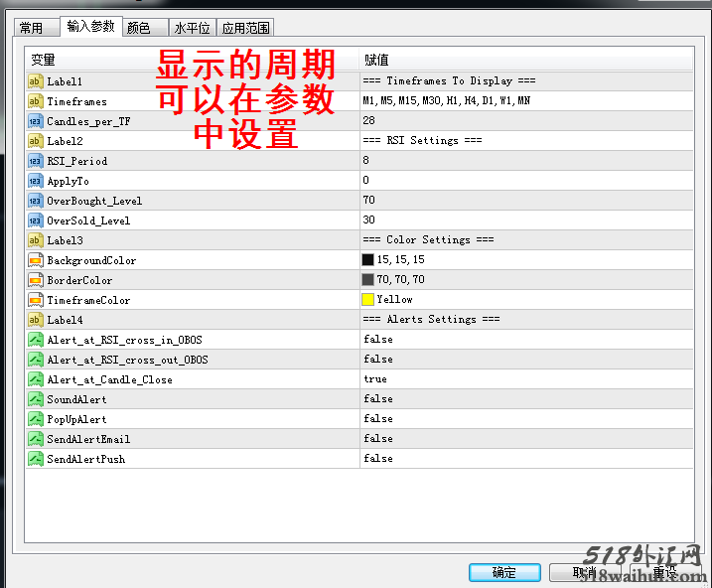The width and height of the screenshot is (712, 588).
Task: Click the yellow TimeframeColor swatch
Action: [367, 300]
